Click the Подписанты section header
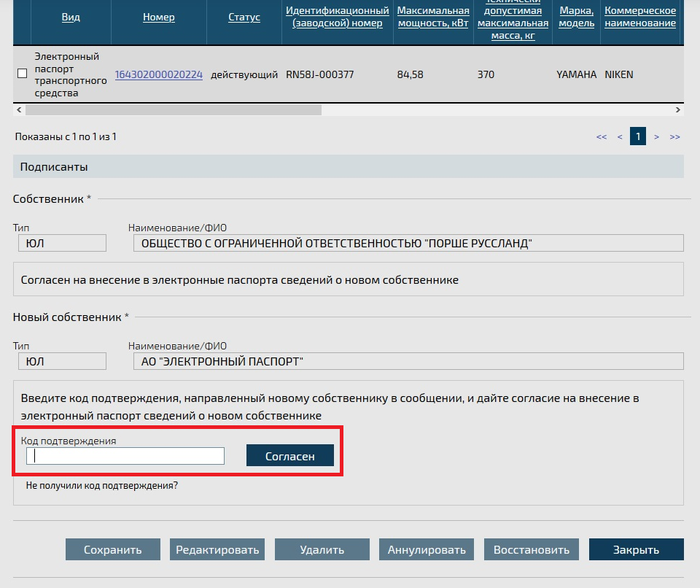Screen dimensions: 700x588 click(349, 166)
